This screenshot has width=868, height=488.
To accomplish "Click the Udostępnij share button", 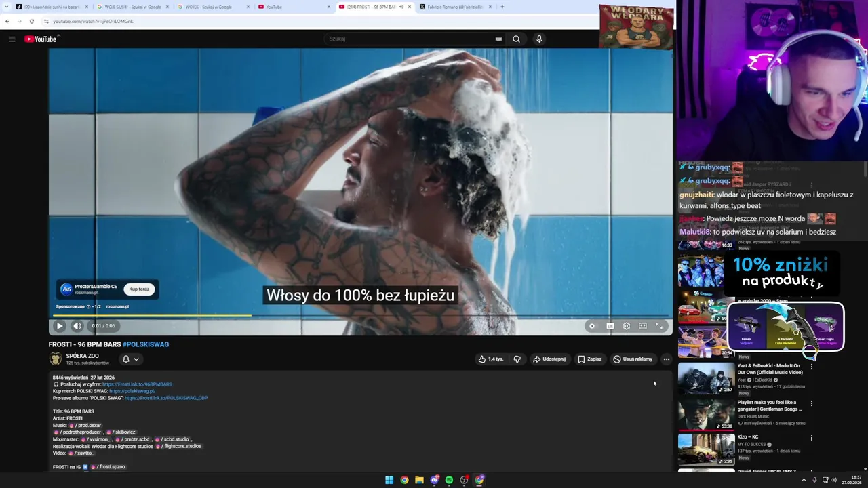I will click(x=549, y=359).
